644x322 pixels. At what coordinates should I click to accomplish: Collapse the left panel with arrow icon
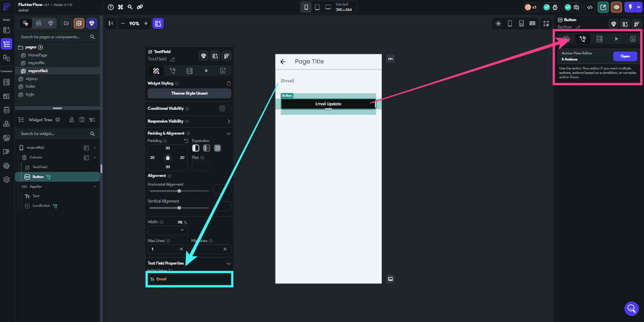pyautogui.click(x=110, y=23)
